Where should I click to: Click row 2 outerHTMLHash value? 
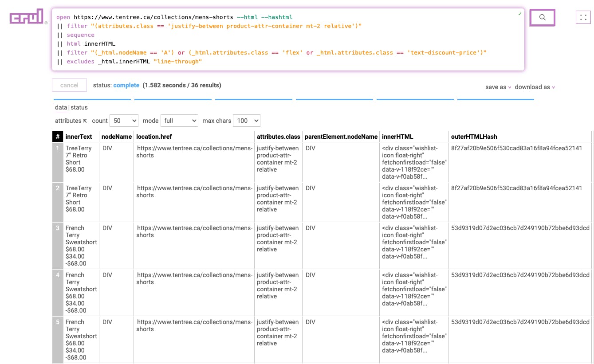pyautogui.click(x=517, y=188)
